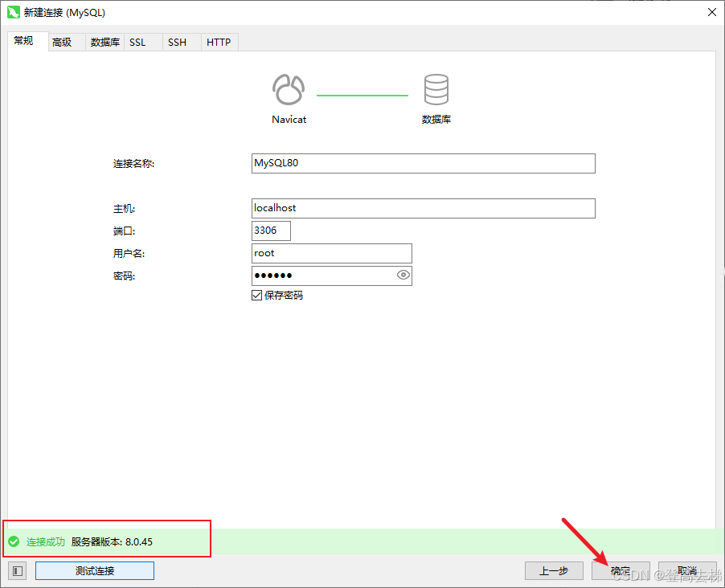Click the 用户名 label

point(129,254)
